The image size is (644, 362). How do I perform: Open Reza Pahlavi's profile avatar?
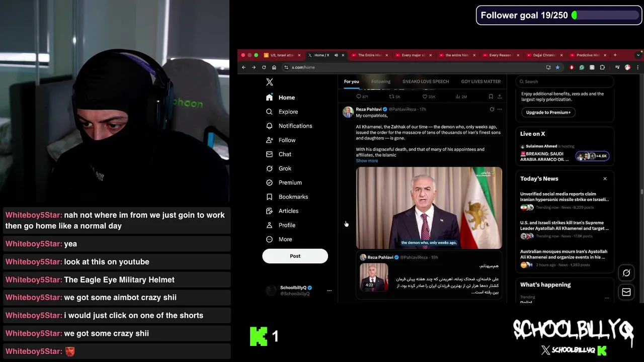(x=348, y=112)
